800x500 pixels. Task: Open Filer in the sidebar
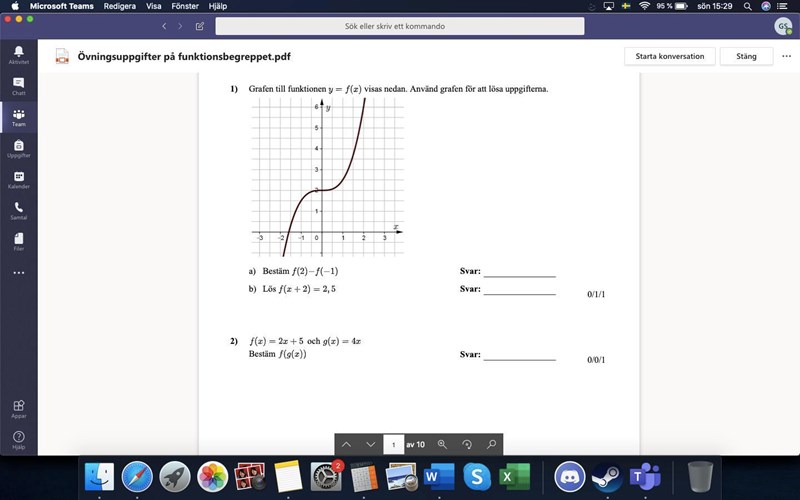18,241
